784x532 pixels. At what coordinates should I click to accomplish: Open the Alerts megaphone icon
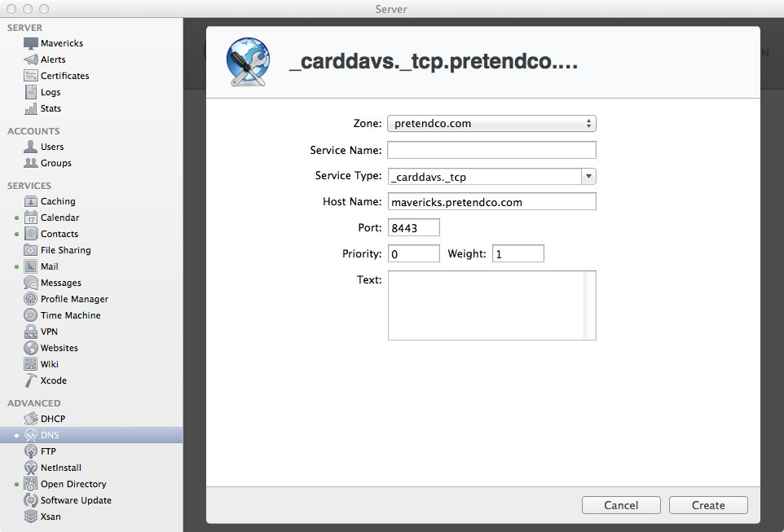pos(30,59)
